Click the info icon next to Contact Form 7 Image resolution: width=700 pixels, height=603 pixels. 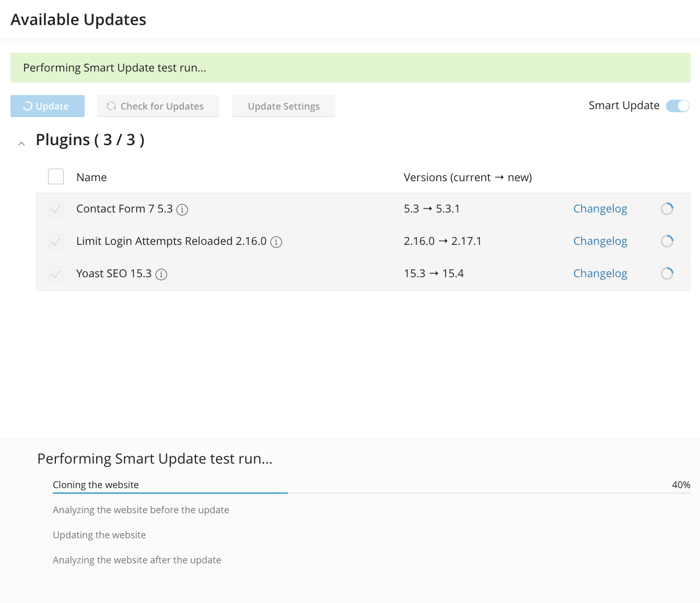tap(182, 209)
